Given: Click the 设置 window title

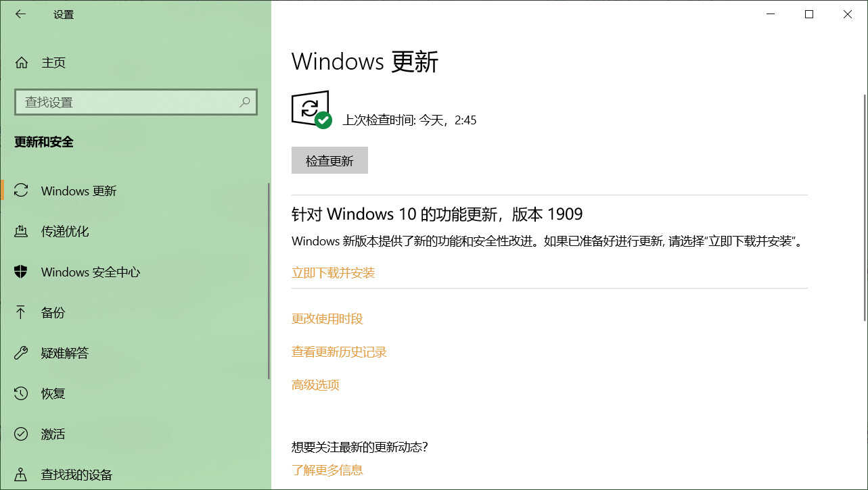Looking at the screenshot, I should point(64,14).
